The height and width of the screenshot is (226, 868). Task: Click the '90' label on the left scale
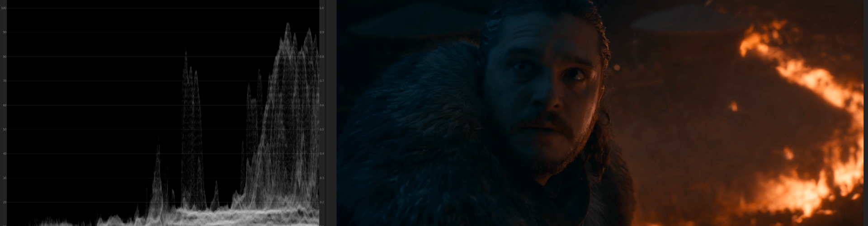point(5,33)
